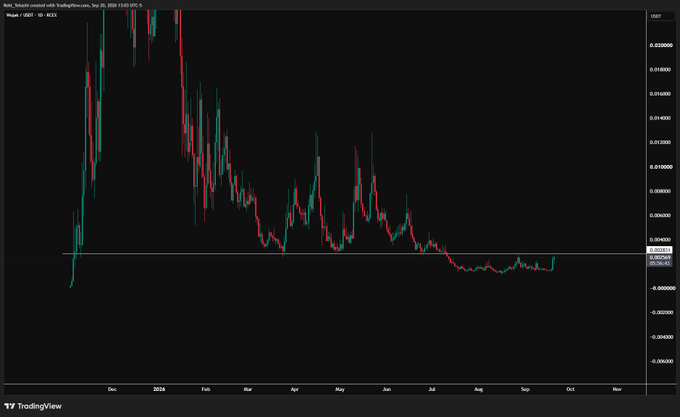Select the horizontal support line on chart
Screen dimensions: 680x417
tap(354, 253)
